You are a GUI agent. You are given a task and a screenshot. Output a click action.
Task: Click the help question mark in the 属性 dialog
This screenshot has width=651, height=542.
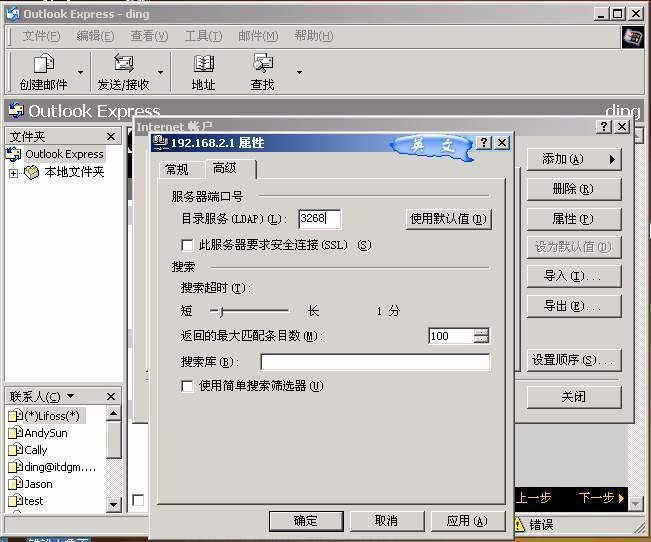pos(484,143)
